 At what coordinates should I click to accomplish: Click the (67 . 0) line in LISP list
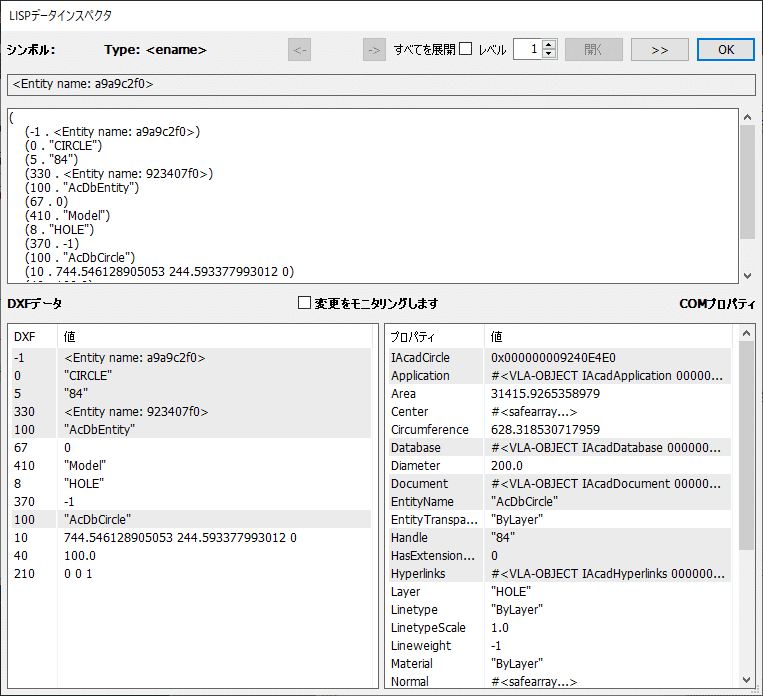(46, 201)
